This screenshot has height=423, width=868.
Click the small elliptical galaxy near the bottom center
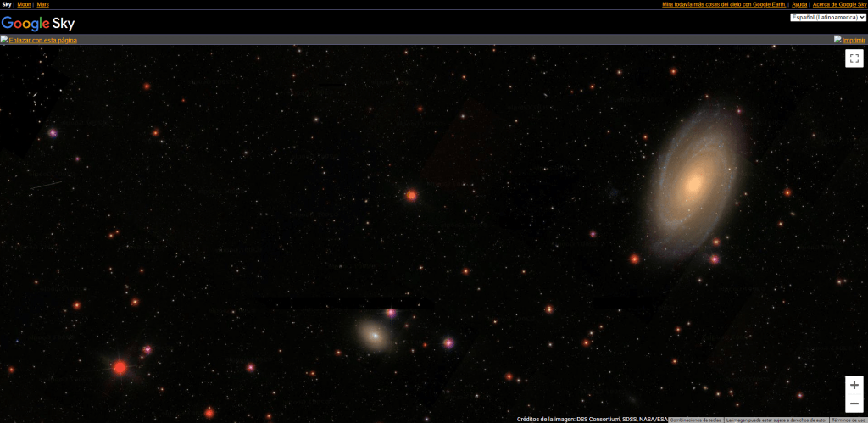375,335
